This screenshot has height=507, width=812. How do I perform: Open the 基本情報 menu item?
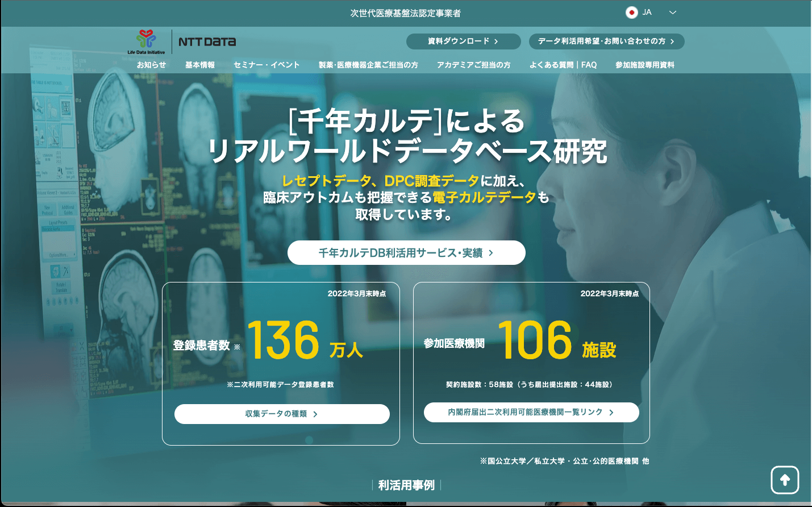click(x=200, y=65)
